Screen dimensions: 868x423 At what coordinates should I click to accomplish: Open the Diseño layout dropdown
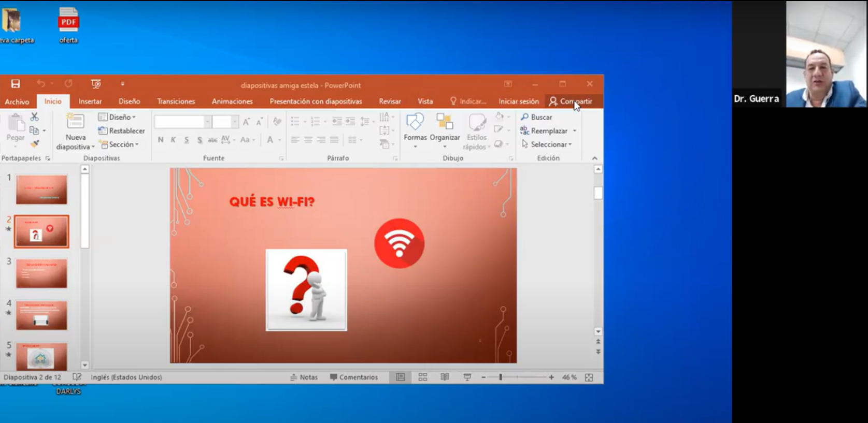(x=117, y=117)
